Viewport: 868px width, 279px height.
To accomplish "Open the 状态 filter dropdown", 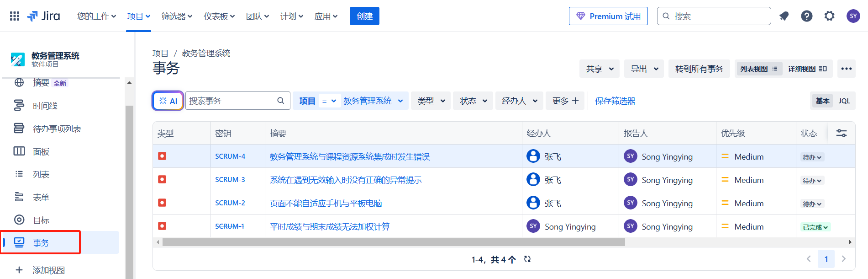I will (473, 101).
